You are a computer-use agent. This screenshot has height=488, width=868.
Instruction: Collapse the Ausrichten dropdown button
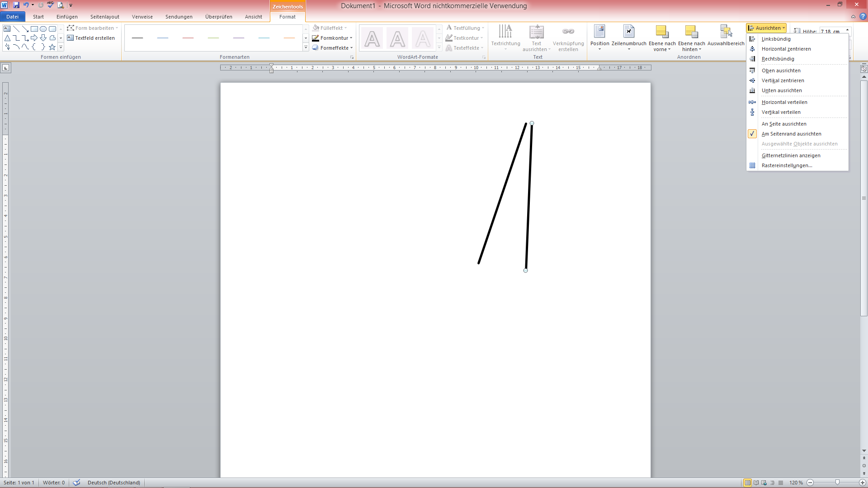click(x=766, y=28)
